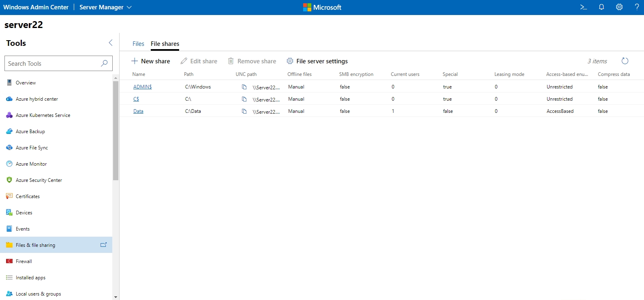This screenshot has height=300, width=644.
Task: Collapse the Tools side panel
Action: 111,43
